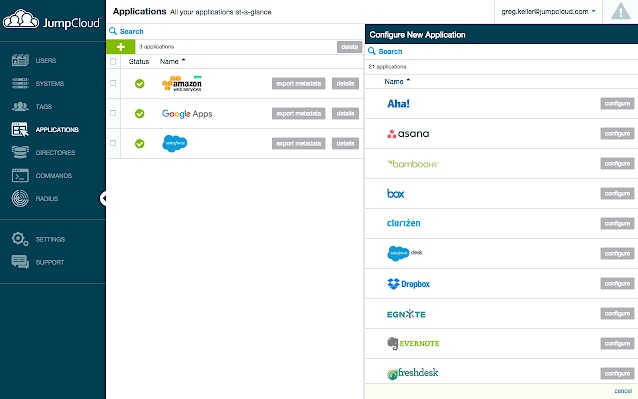638x399 pixels.
Task: Click the Dropbox application logo
Action: coord(409,284)
